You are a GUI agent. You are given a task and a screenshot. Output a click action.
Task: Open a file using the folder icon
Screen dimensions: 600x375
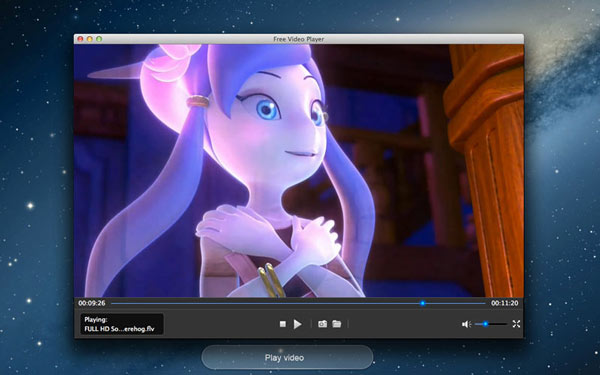pos(337,324)
